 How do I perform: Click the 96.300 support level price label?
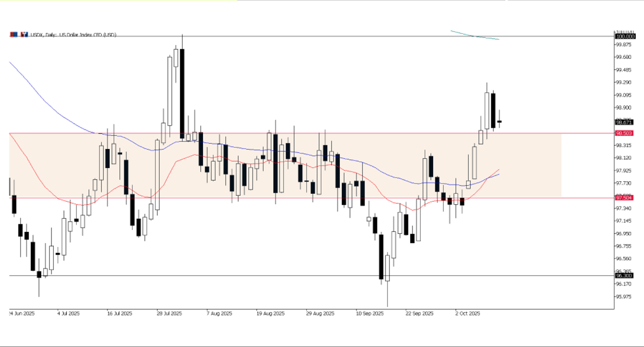(x=625, y=276)
